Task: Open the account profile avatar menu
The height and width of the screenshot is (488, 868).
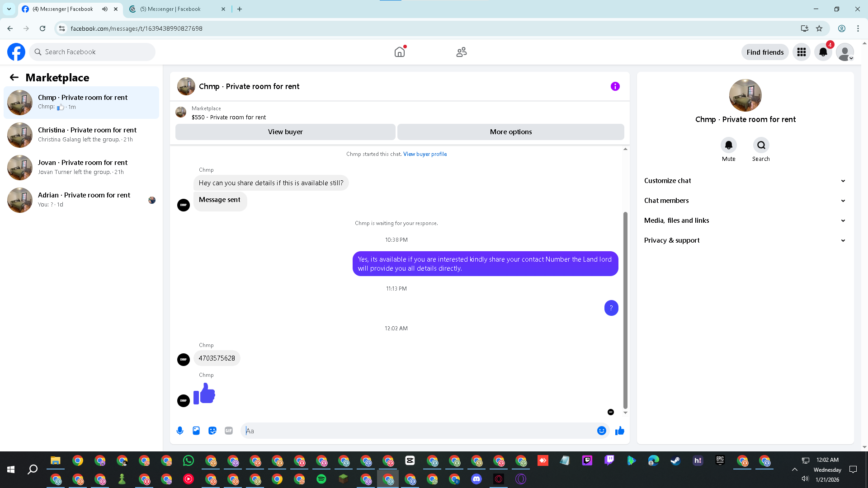Action: click(845, 52)
